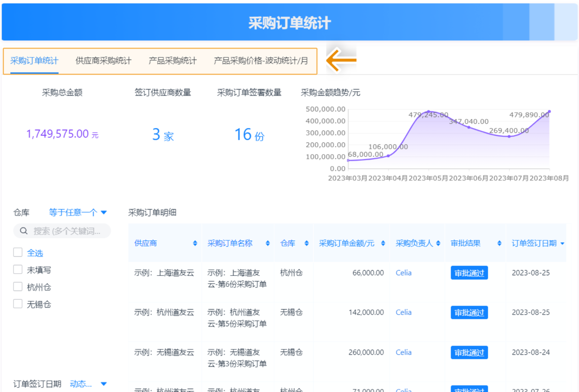Click 审批通过 button for 142,000.00 order
This screenshot has height=392, width=579.
point(469,312)
